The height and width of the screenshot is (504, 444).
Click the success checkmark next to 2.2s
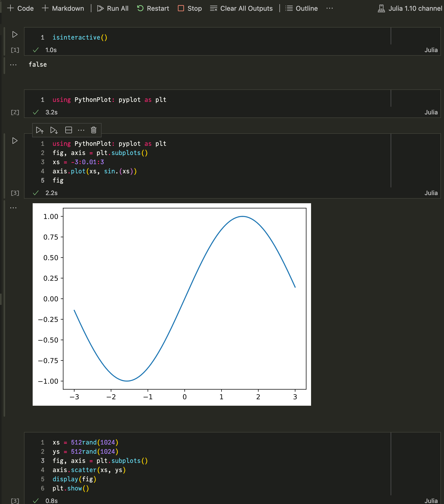click(36, 193)
